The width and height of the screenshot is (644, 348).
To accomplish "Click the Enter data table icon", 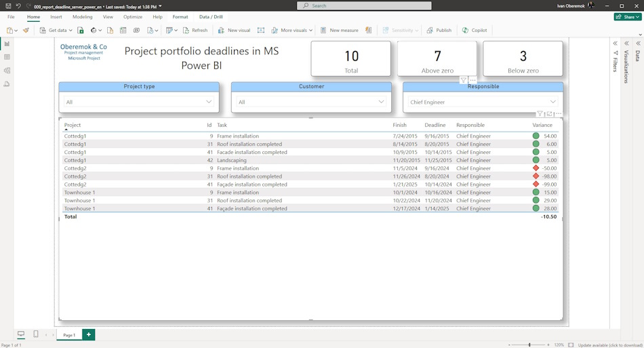I will (123, 31).
